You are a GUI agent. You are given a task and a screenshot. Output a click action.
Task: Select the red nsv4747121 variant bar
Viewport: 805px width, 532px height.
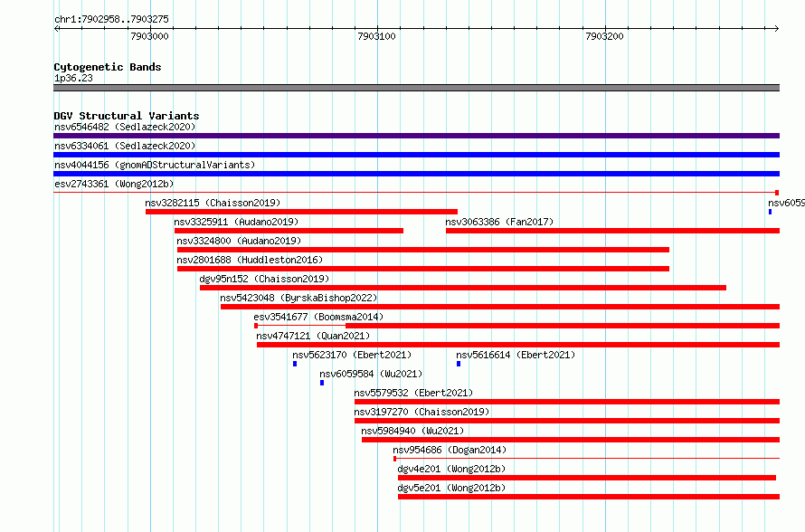(518, 345)
